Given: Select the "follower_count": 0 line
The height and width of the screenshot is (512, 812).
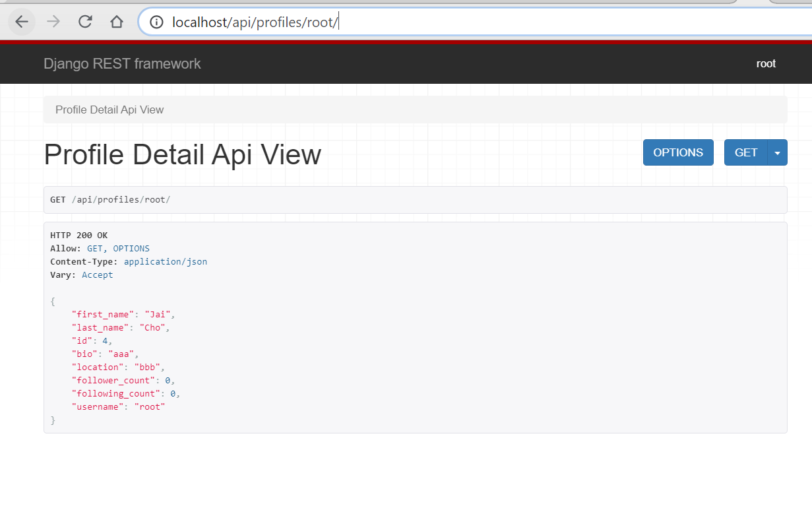Looking at the screenshot, I should click(123, 380).
